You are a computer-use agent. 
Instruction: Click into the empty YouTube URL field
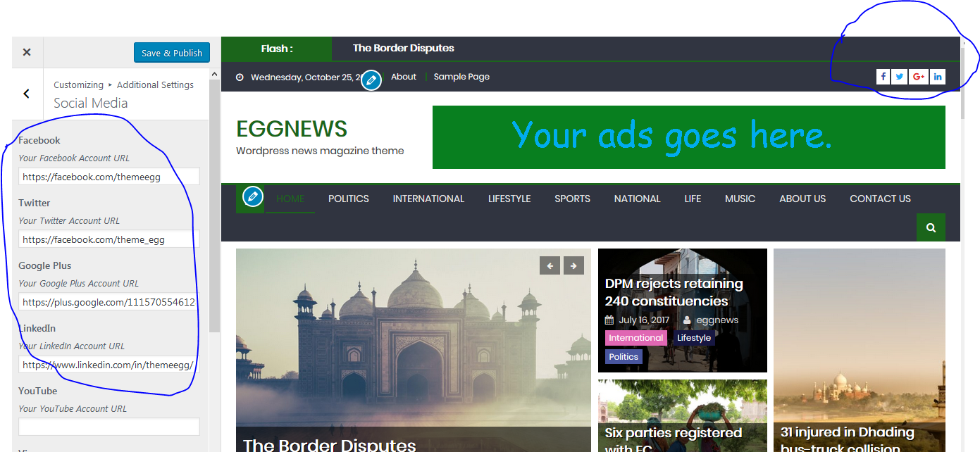(x=108, y=427)
